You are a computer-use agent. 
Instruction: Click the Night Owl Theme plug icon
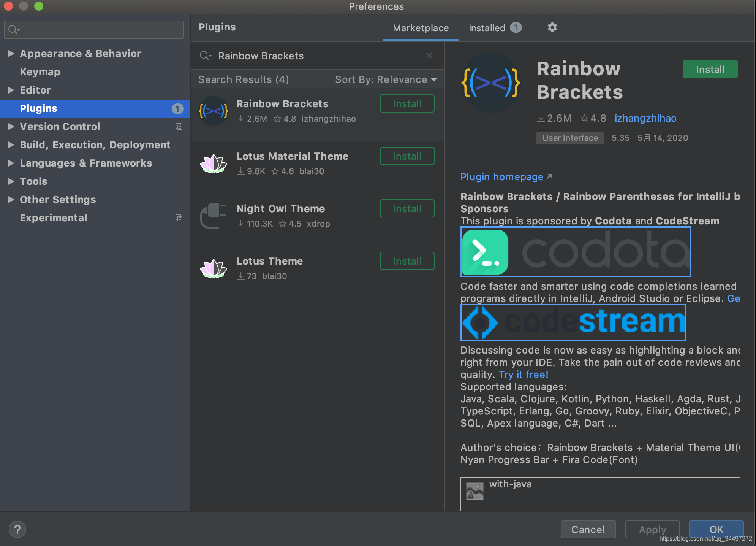tap(213, 216)
